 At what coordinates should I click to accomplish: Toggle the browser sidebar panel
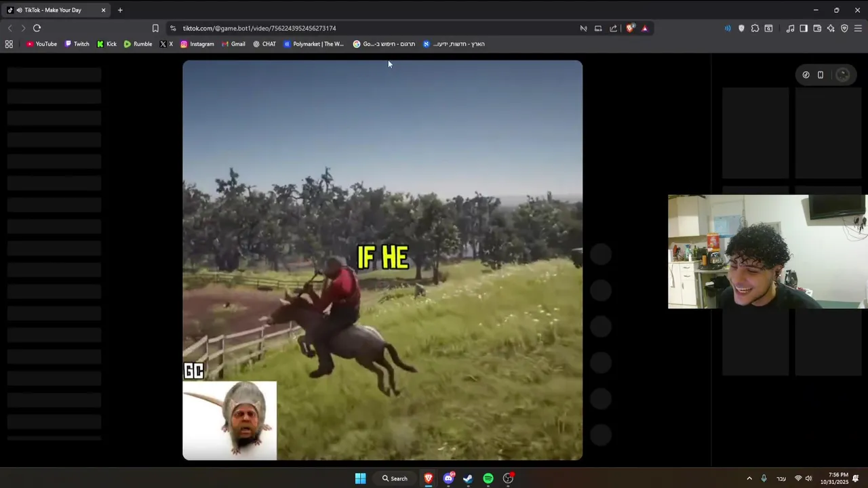(x=804, y=28)
